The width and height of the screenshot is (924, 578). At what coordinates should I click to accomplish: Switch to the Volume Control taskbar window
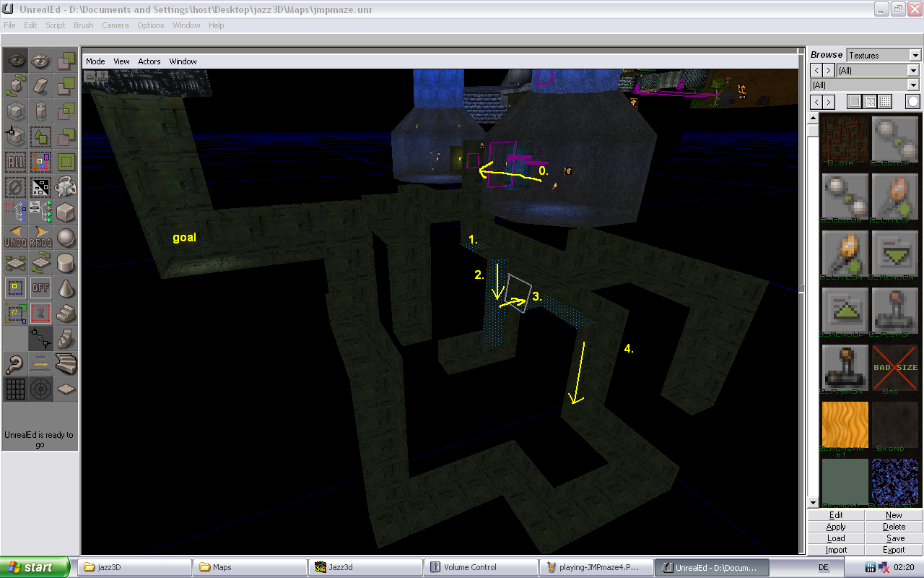[481, 567]
